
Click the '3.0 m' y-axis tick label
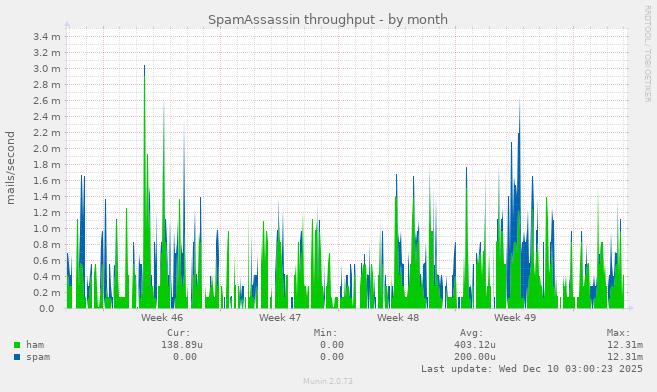click(47, 69)
